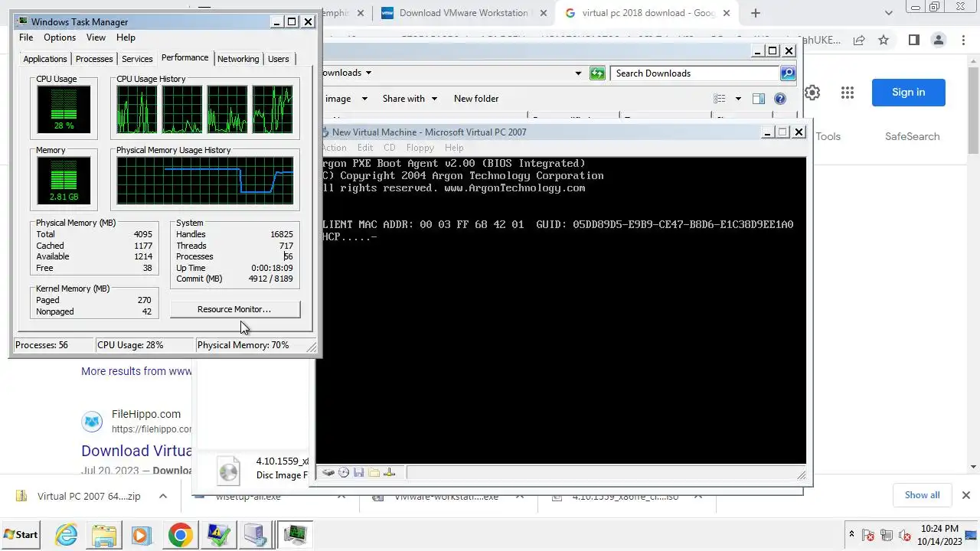Click the Resource Monitor button

pyautogui.click(x=234, y=309)
